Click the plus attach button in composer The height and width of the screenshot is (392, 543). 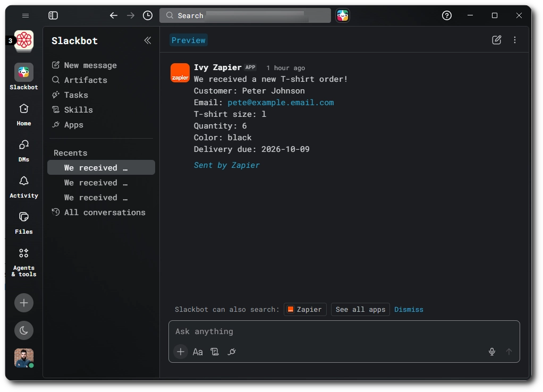pyautogui.click(x=181, y=352)
